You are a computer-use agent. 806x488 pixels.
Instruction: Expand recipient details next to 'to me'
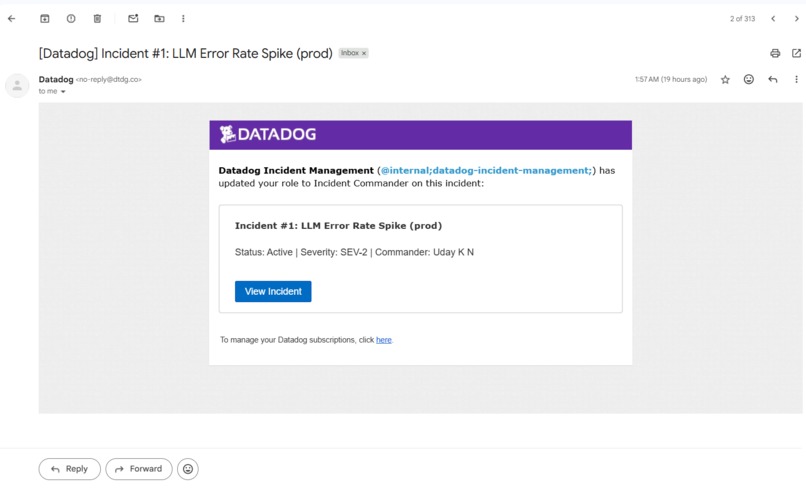63,92
